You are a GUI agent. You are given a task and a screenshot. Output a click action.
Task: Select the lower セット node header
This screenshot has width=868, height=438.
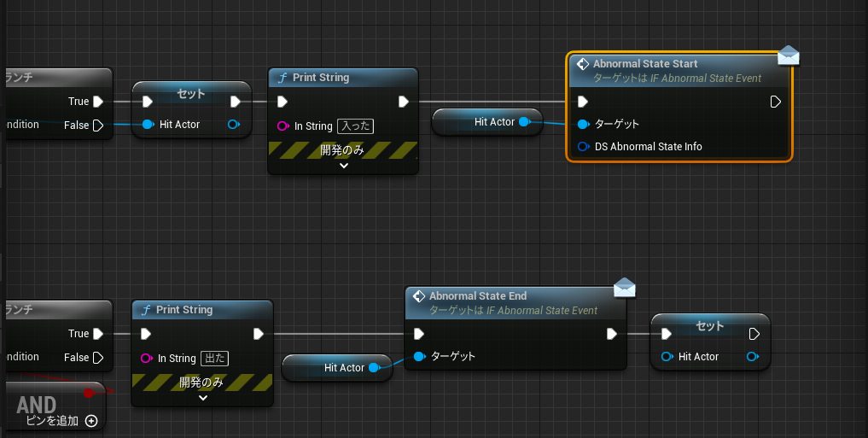710,325
